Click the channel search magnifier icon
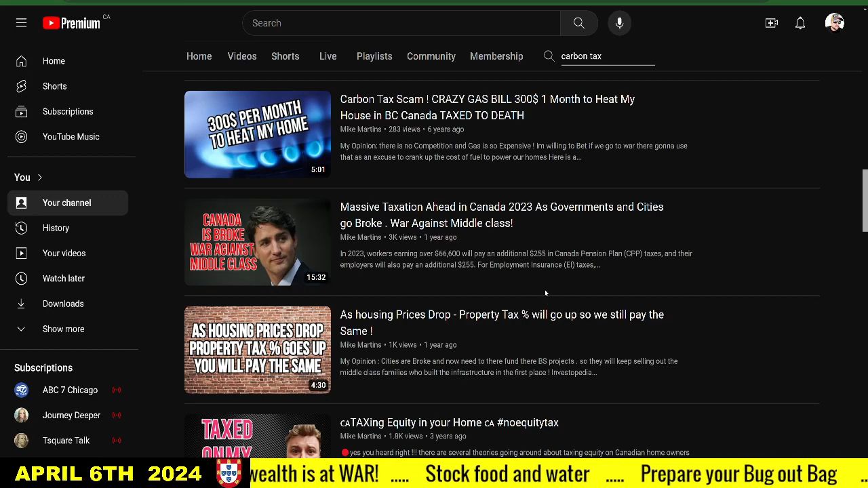 [549, 56]
